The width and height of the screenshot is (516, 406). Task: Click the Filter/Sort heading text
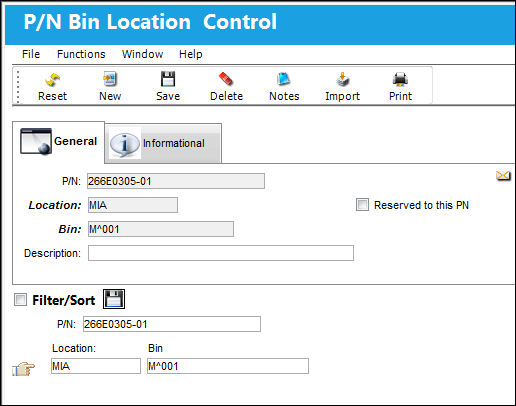[64, 300]
